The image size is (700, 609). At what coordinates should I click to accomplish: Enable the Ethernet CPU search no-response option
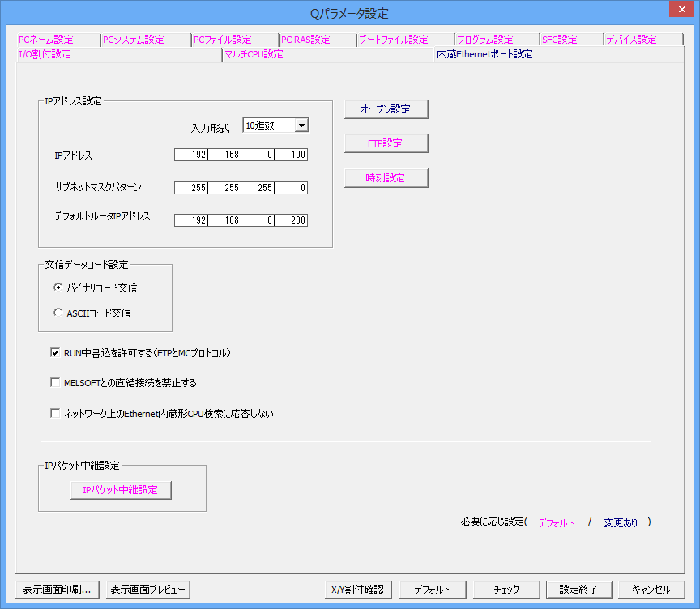coord(55,413)
